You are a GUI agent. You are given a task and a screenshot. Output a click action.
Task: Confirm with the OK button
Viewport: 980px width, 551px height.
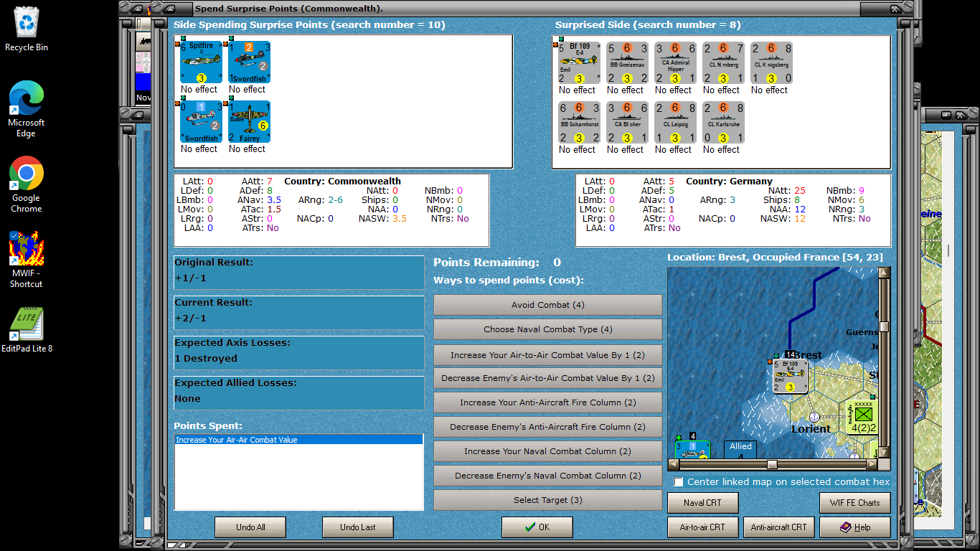pos(537,527)
